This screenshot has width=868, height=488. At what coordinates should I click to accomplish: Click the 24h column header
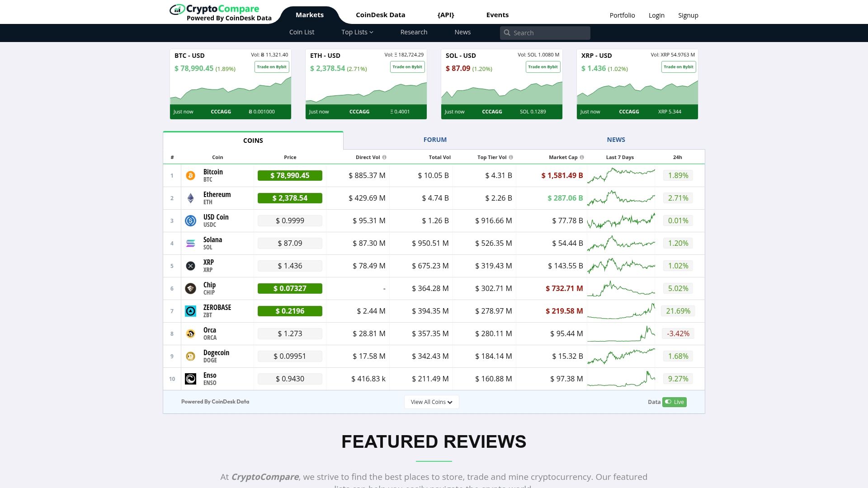click(x=677, y=158)
